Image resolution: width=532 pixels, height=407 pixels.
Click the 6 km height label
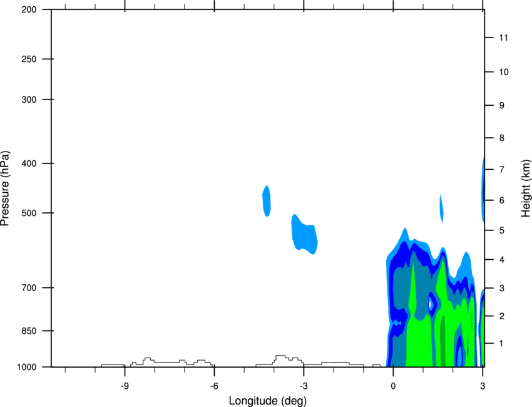point(501,200)
